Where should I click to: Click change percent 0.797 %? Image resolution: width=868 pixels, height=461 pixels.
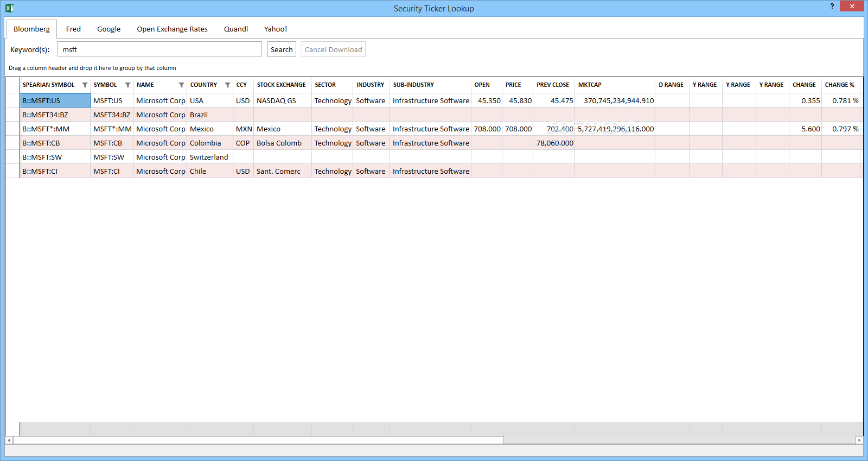click(841, 129)
